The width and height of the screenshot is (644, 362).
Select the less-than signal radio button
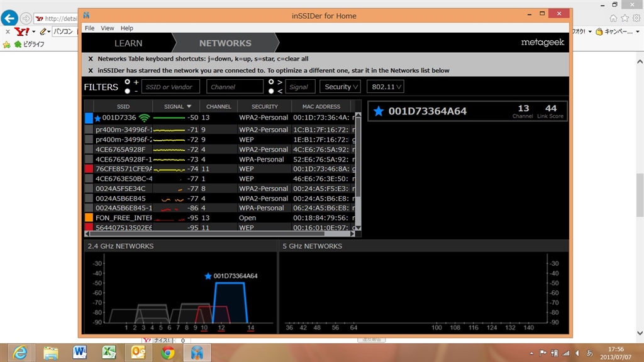coord(271,91)
